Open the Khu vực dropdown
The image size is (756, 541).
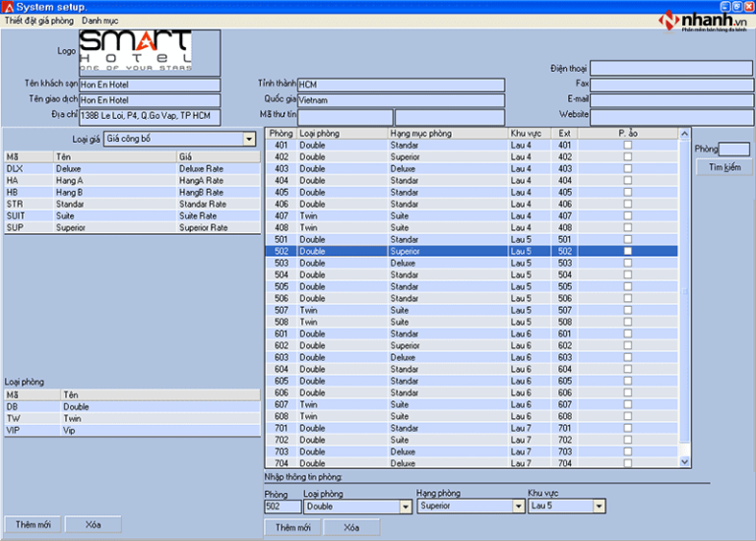tap(598, 507)
